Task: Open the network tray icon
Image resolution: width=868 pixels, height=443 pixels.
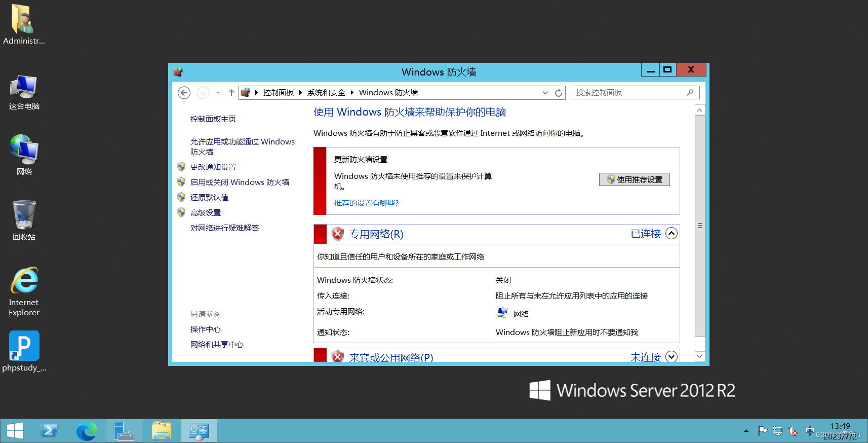Action: (x=778, y=431)
